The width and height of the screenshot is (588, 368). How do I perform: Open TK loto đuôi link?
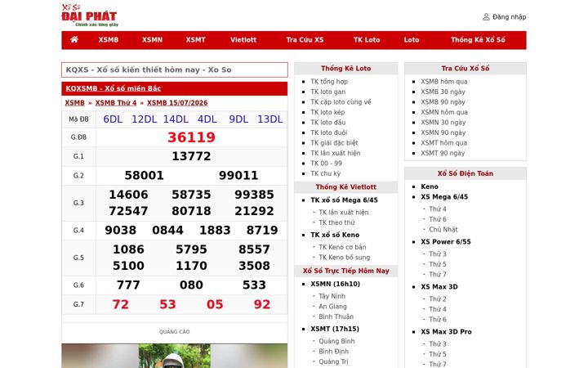tap(329, 132)
